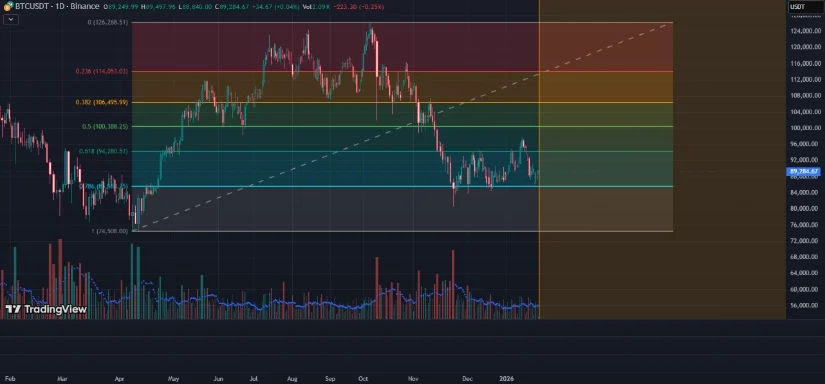Screen dimensions: 825x384
Task: Click the +34.67 (+0.04%) price change value
Action: coord(276,7)
